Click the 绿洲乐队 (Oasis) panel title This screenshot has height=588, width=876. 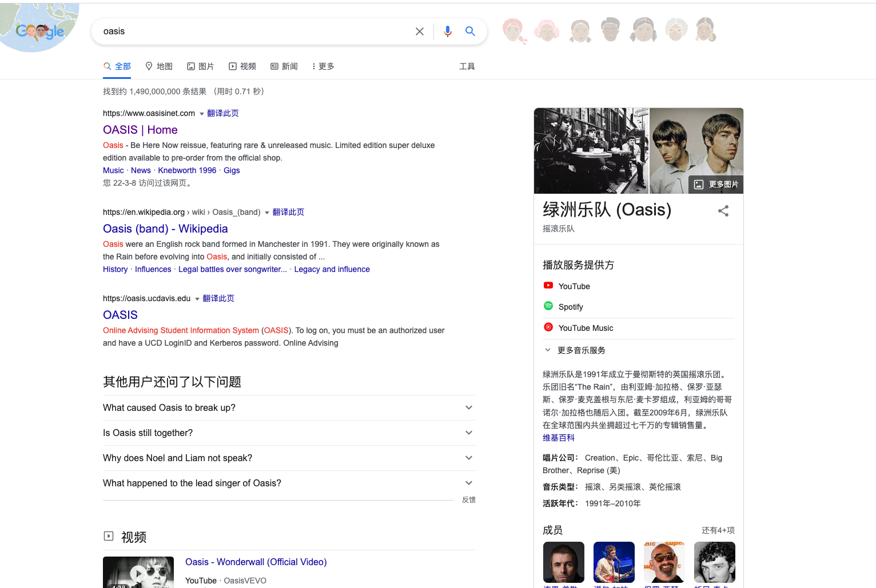(x=607, y=210)
